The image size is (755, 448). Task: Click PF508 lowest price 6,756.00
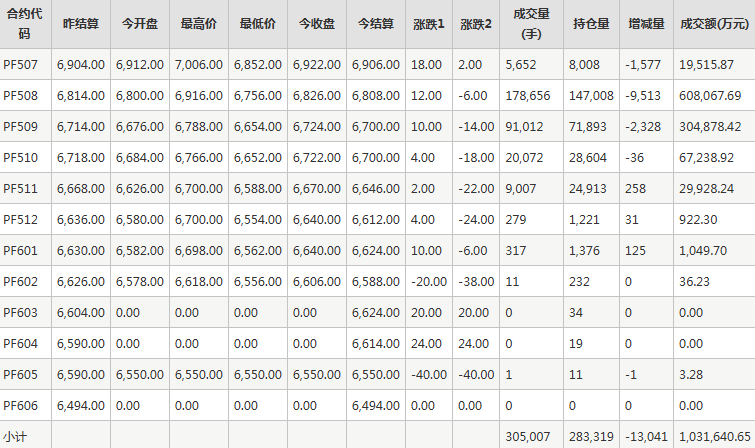point(258,95)
